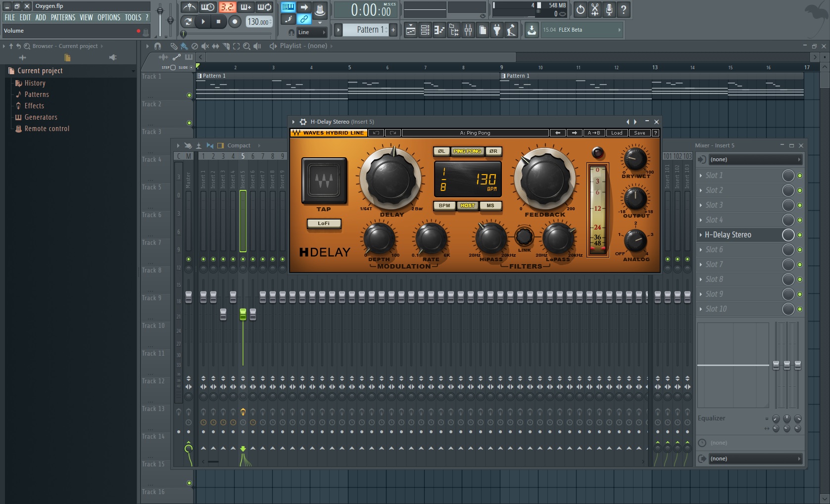The image size is (830, 504).
Task: Select the playlist Draw pencil tool
Action: (174, 46)
